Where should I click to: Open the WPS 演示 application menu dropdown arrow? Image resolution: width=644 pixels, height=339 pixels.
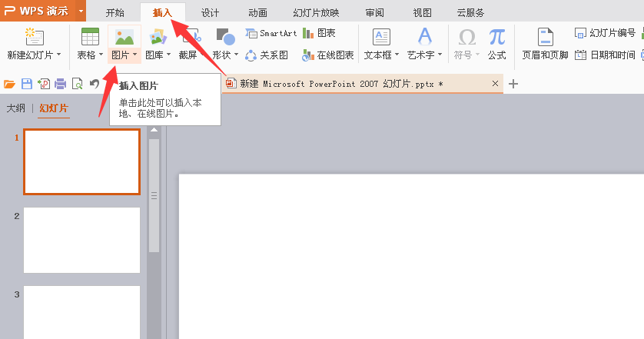[81, 11]
